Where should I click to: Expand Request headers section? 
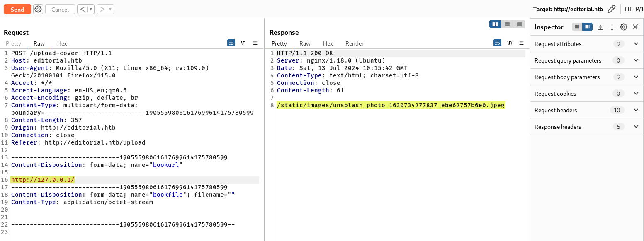coord(636,110)
